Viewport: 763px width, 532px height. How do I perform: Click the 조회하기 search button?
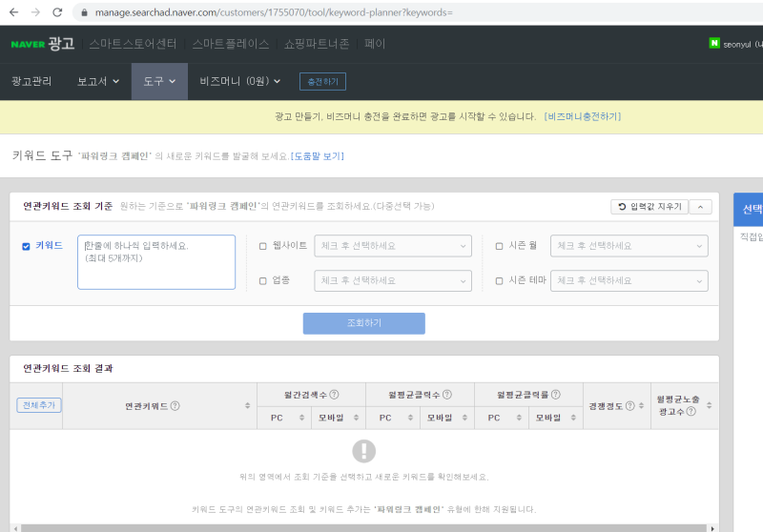364,323
